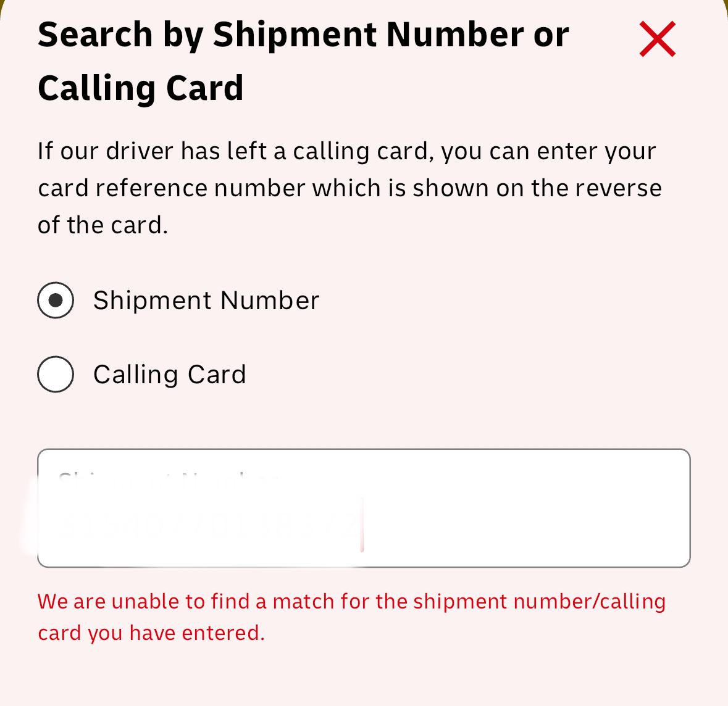The height and width of the screenshot is (706, 728).
Task: Click "shipment number/calling" in the error text
Action: pos(539,601)
